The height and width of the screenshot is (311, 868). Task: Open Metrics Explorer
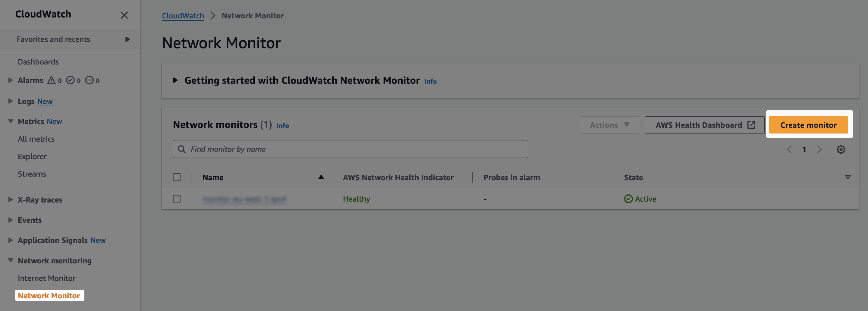[32, 156]
